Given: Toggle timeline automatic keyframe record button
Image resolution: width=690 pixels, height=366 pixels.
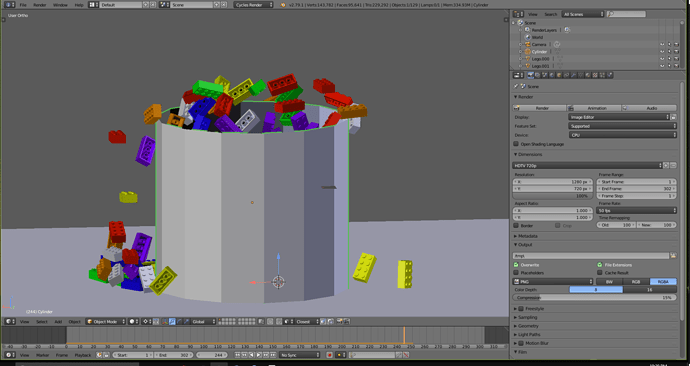Looking at the screenshot, I should [329, 355].
